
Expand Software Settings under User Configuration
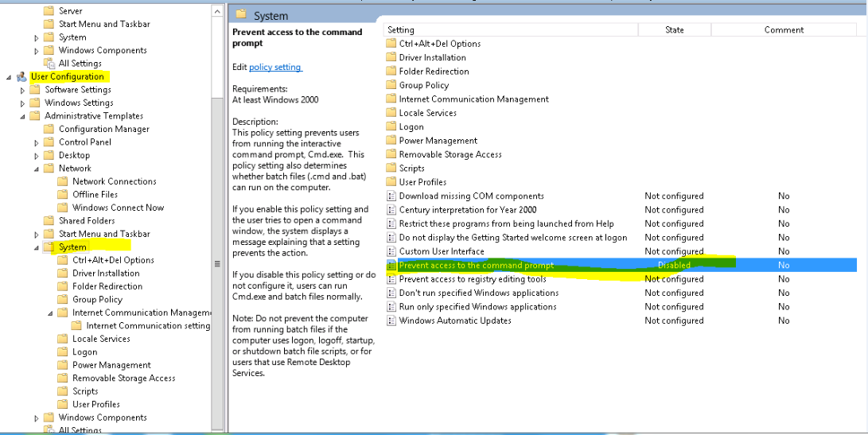point(23,90)
